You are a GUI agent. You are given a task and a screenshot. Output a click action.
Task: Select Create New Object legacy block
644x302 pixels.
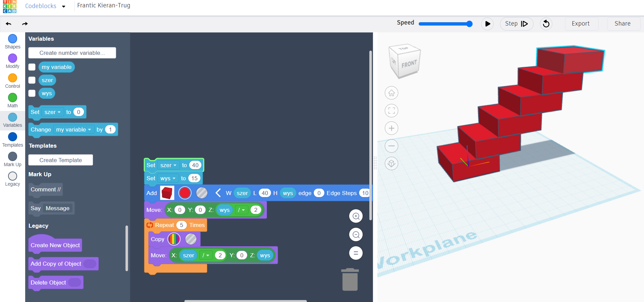(55, 245)
